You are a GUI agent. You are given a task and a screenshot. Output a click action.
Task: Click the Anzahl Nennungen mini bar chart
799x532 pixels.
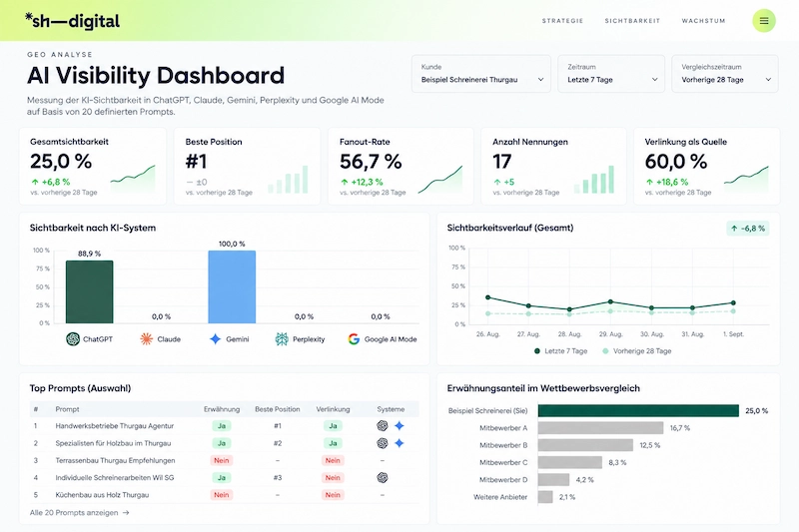point(593,180)
